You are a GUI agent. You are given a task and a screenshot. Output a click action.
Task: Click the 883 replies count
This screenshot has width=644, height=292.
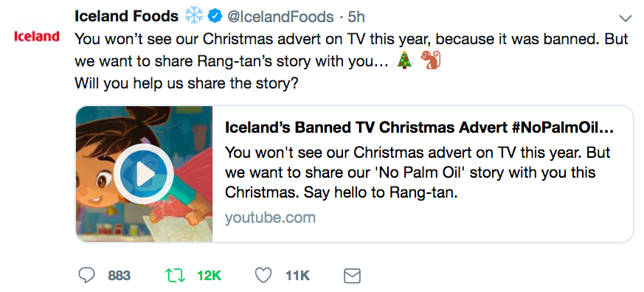119,276
